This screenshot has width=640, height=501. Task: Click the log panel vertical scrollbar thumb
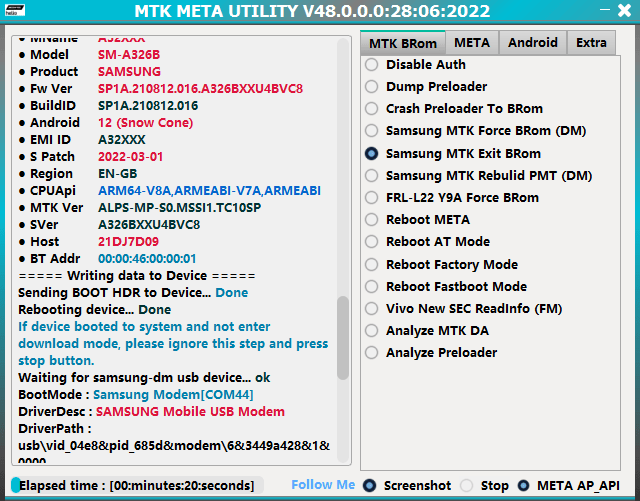(x=343, y=338)
